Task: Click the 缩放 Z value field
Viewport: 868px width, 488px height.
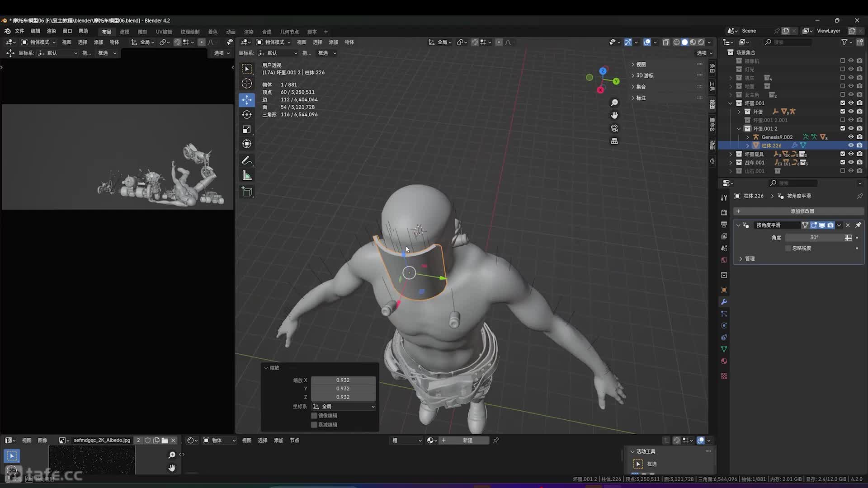Action: click(x=343, y=397)
